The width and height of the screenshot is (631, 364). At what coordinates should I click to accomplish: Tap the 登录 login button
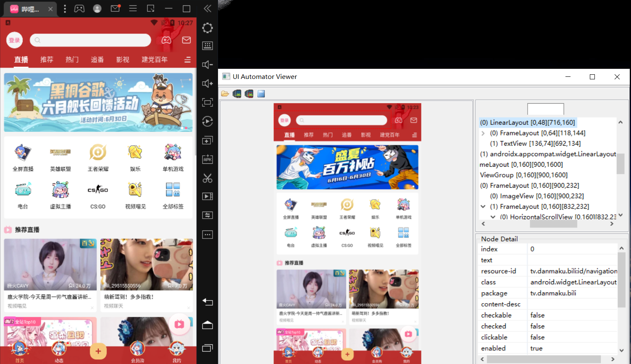coord(14,40)
